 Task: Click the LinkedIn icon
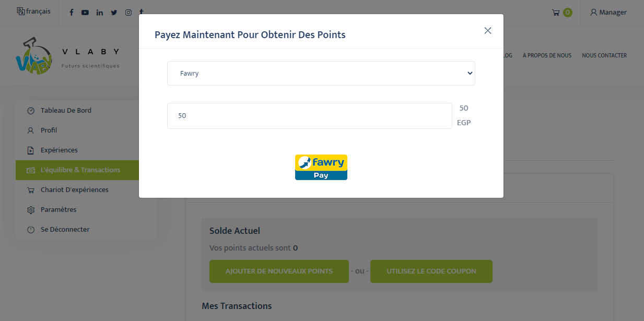click(x=100, y=13)
